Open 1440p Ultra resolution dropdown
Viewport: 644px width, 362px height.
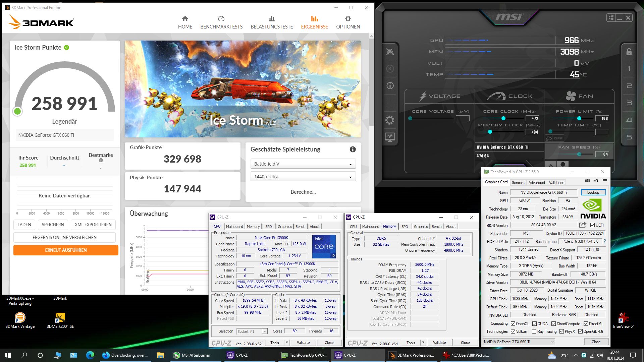[x=303, y=177]
